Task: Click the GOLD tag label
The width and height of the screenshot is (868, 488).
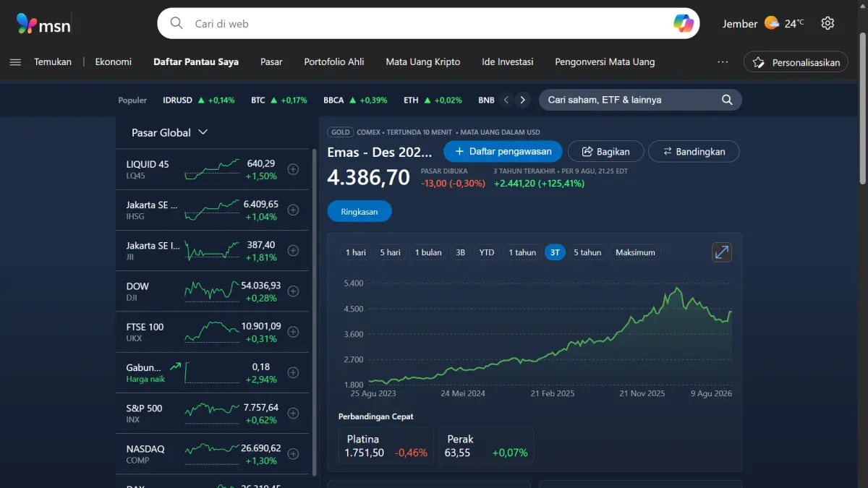Action: (x=341, y=132)
